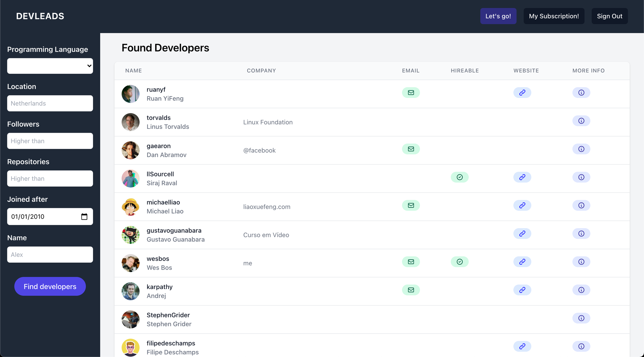644x357 pixels.
Task: Select the Programming Language dropdown
Action: click(50, 65)
